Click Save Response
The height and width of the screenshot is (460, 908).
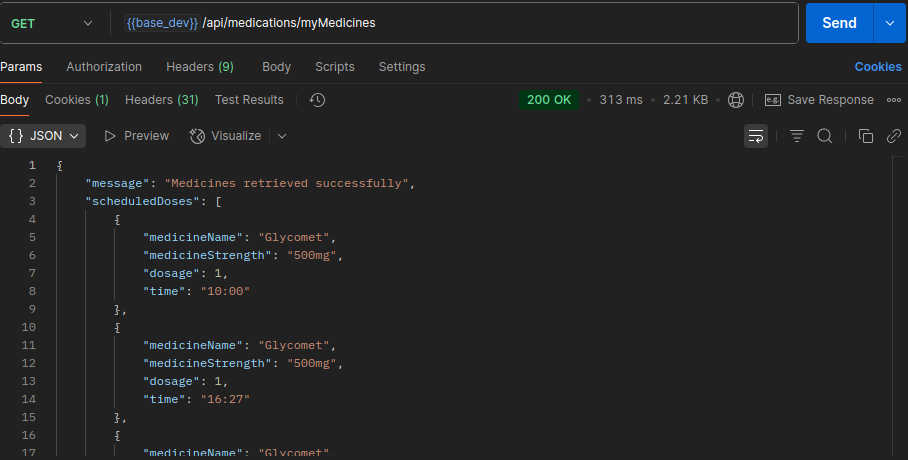click(x=819, y=100)
